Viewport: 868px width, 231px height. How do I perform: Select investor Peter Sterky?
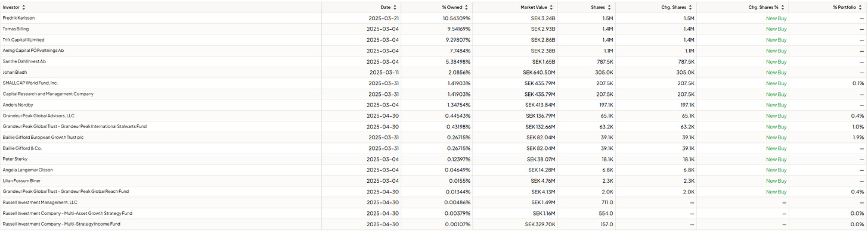[15, 159]
